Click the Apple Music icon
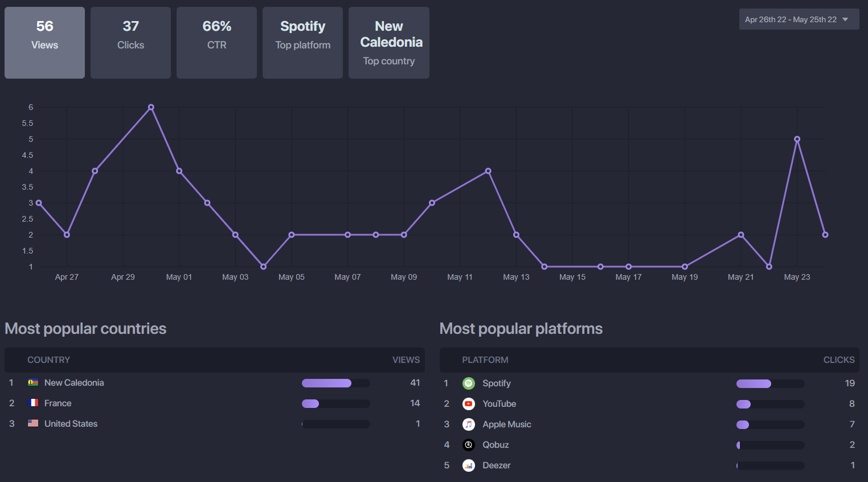868x482 pixels. (x=469, y=424)
